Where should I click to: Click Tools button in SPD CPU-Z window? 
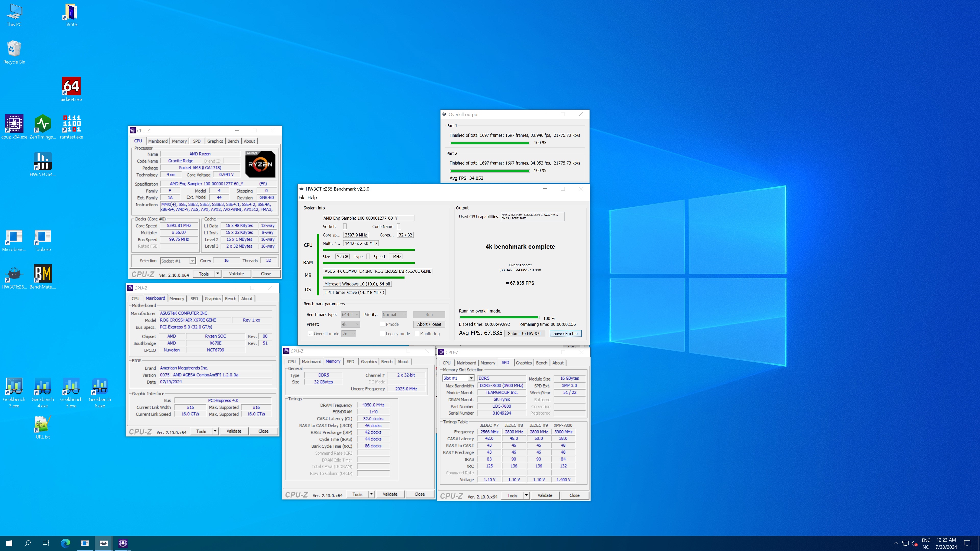tap(512, 495)
